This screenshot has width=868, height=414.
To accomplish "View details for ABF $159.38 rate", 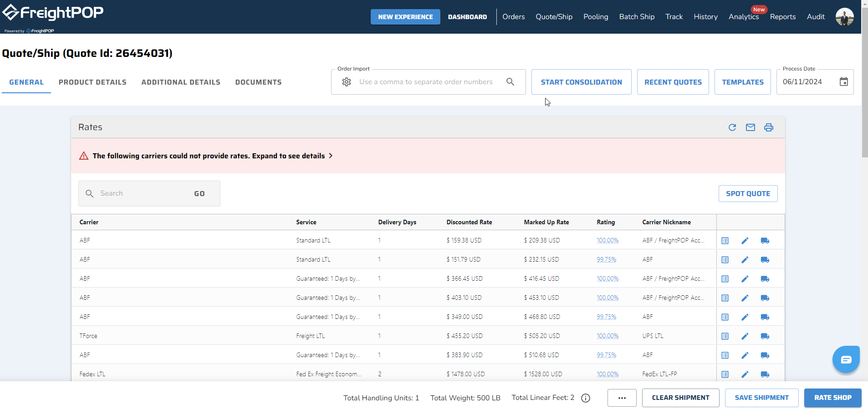I will (725, 241).
